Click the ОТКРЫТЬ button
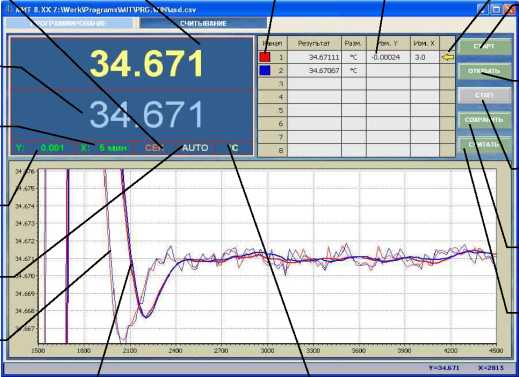The image size is (519, 377). click(485, 71)
